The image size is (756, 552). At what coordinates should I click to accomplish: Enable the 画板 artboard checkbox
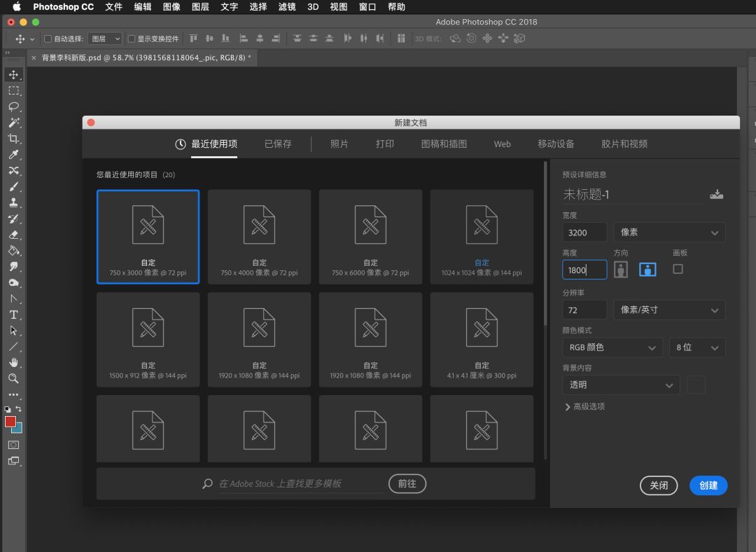pyautogui.click(x=678, y=269)
